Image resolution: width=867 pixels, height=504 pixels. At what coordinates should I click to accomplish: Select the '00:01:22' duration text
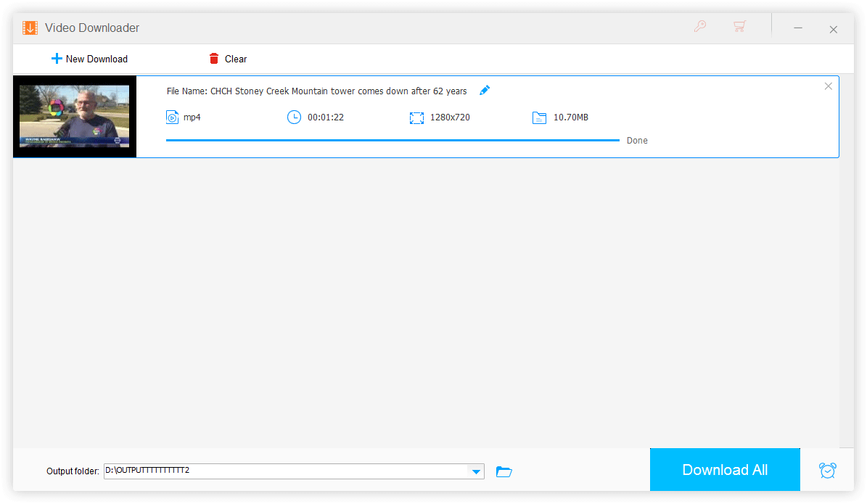pos(326,117)
